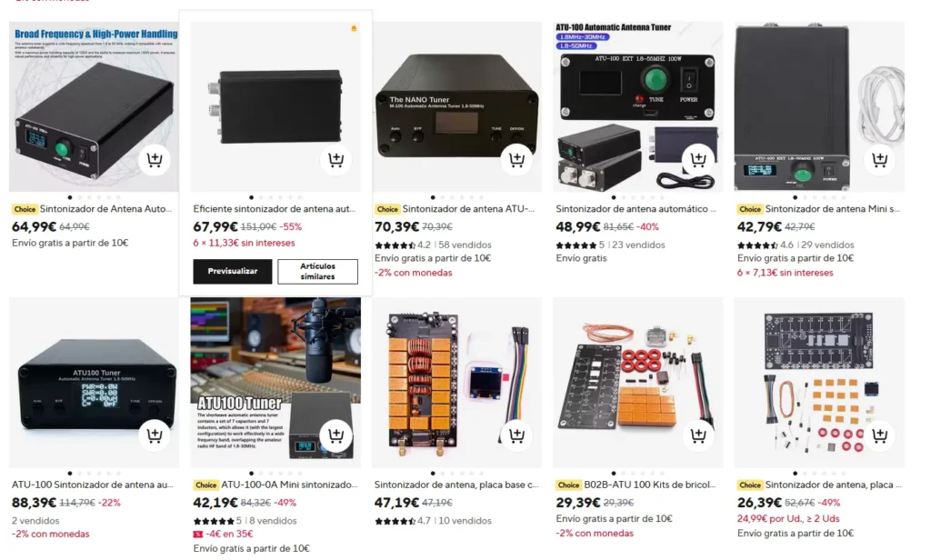The image size is (931, 560).
Task: Open the B02B-ATU 100 Kits listing title
Action: coord(650,485)
